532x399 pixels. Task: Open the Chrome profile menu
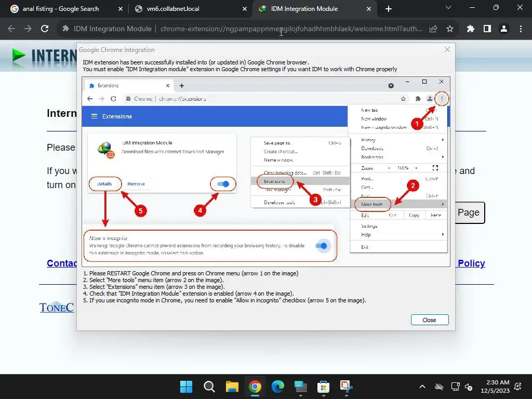pyautogui.click(x=504, y=29)
